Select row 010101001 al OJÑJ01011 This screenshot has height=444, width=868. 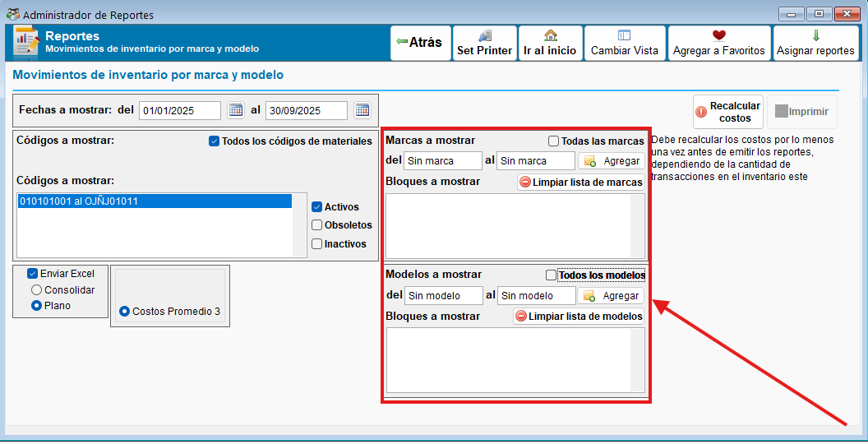[x=155, y=201]
